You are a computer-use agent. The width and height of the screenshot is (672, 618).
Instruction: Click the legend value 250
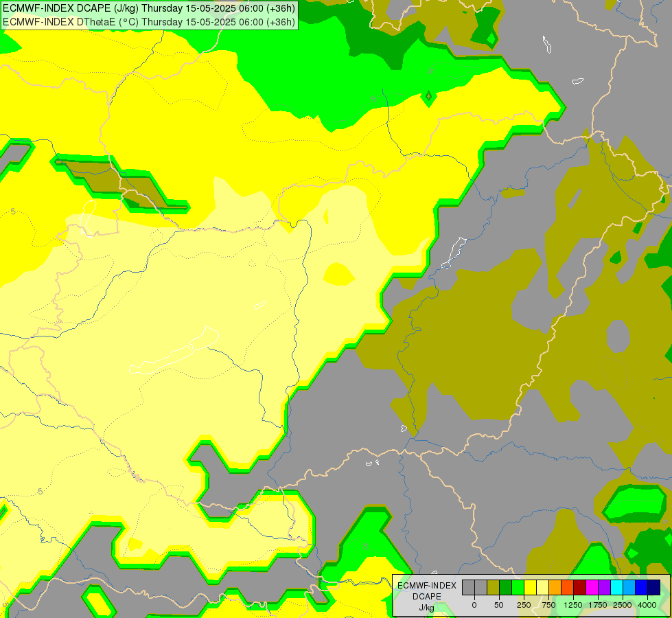coord(524,605)
